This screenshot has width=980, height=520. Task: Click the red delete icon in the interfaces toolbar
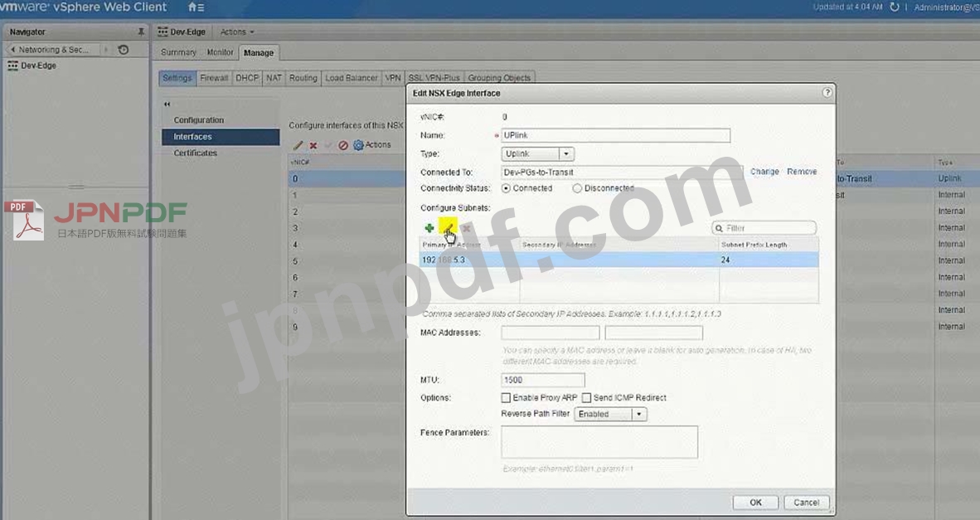point(313,145)
